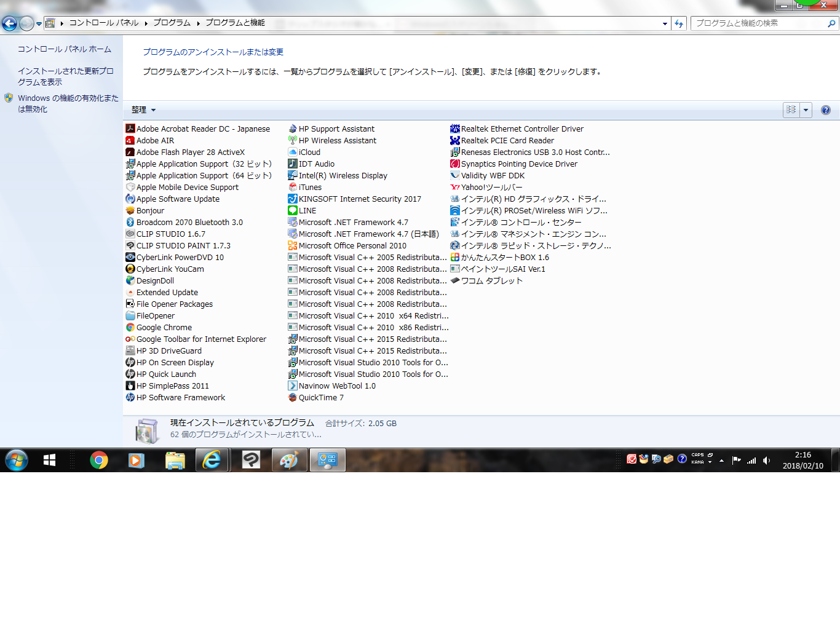Click the Synaptics Pointing Device Driver icon
The image size is (840, 637).
455,164
